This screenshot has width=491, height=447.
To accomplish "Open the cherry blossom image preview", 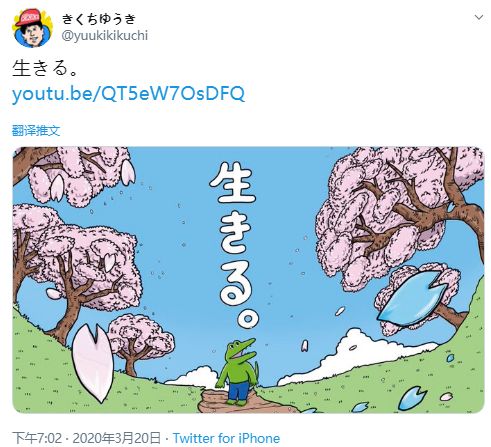I will tap(248, 280).
